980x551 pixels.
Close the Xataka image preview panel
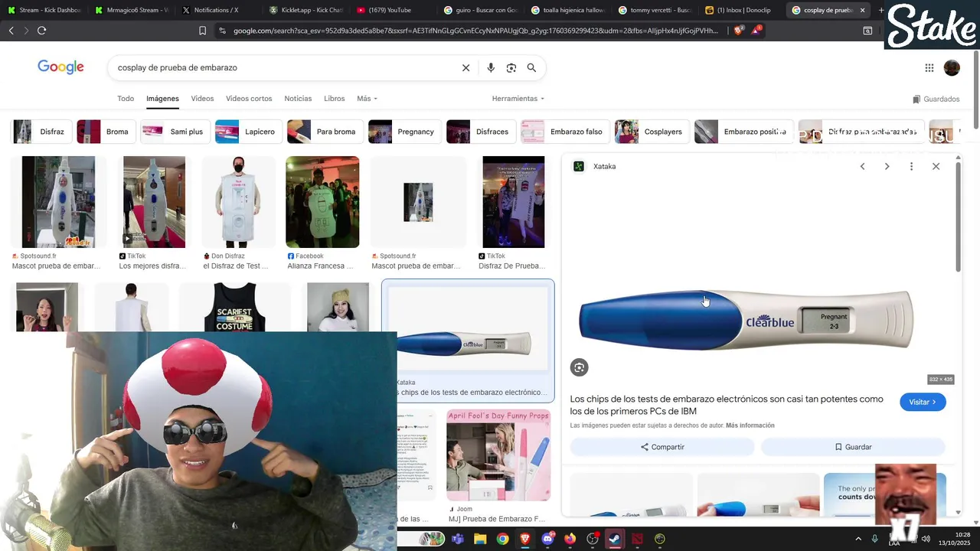click(x=936, y=166)
